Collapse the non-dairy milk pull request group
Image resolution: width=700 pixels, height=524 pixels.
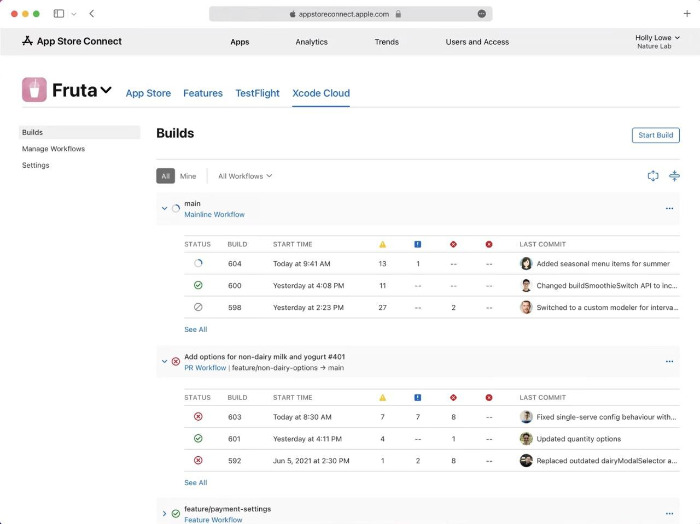click(x=164, y=362)
